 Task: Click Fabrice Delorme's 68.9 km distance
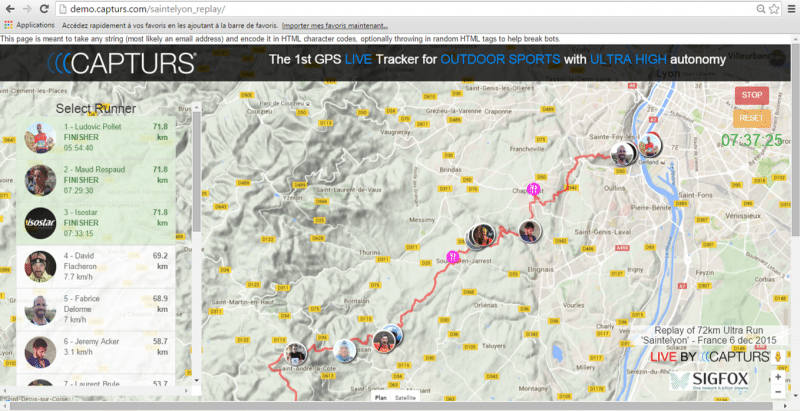click(x=161, y=304)
